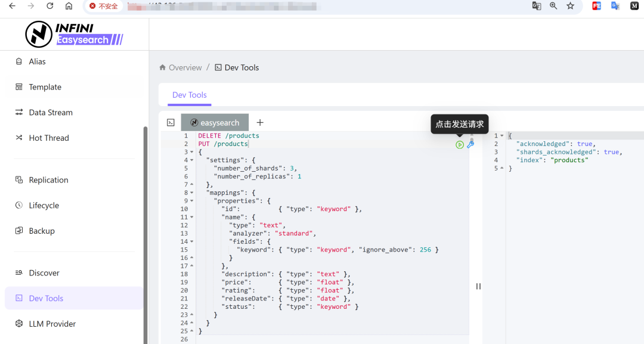This screenshot has height=344, width=644.
Task: Click the LLM Provider sidebar icon
Action: [x=19, y=324]
